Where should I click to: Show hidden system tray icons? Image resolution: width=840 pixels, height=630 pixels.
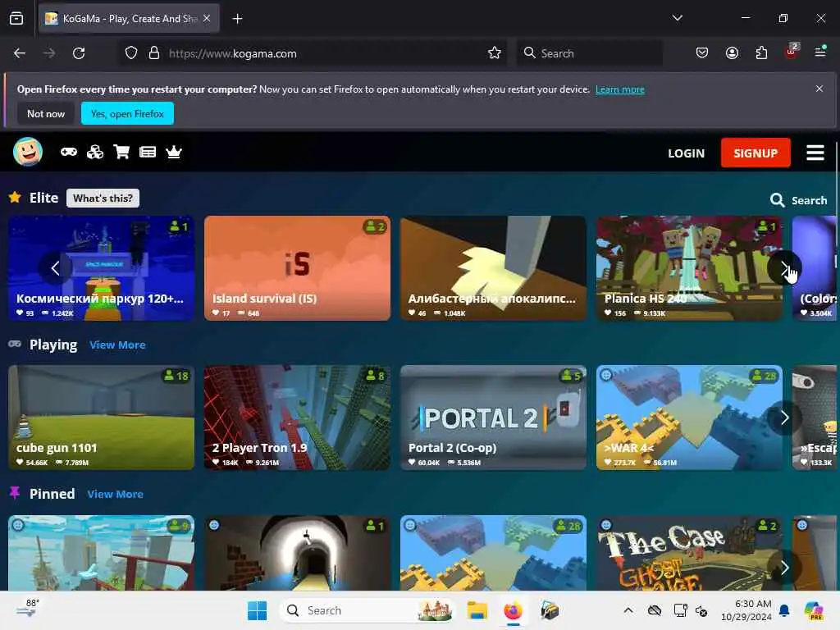pyautogui.click(x=628, y=610)
